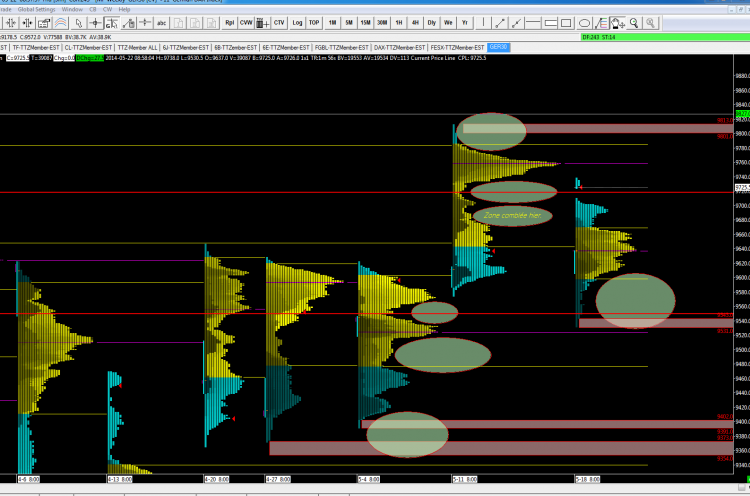Open the Global Settings menu

36,10
